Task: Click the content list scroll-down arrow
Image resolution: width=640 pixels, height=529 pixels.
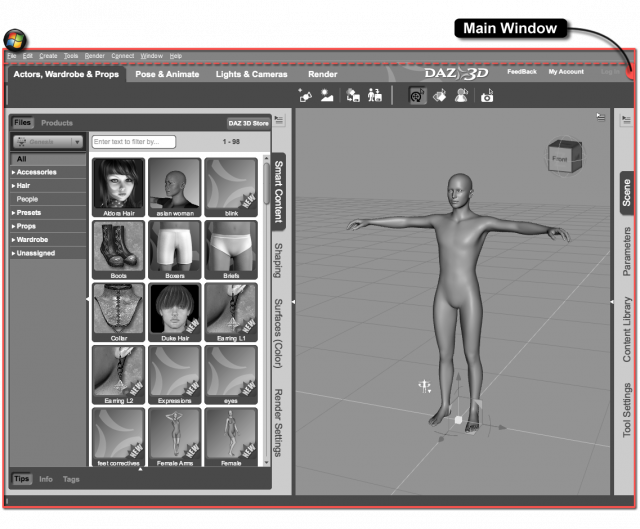Action: 267,462
